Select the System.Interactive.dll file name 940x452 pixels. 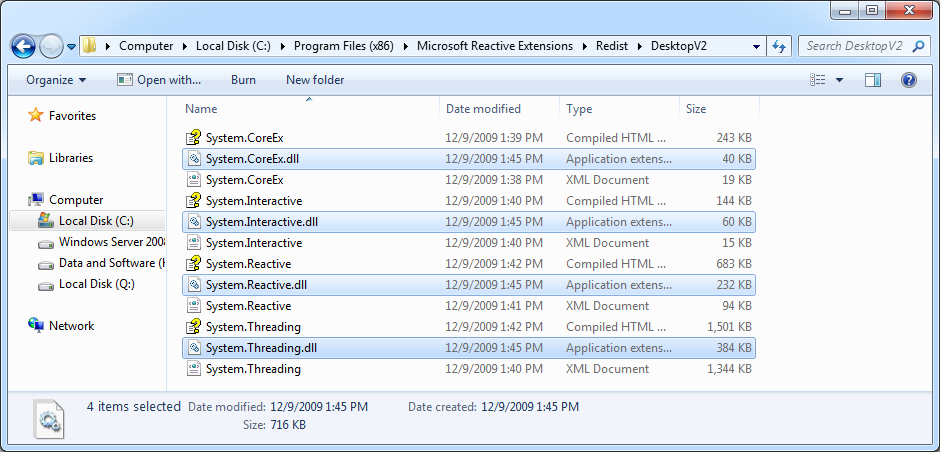pyautogui.click(x=261, y=222)
